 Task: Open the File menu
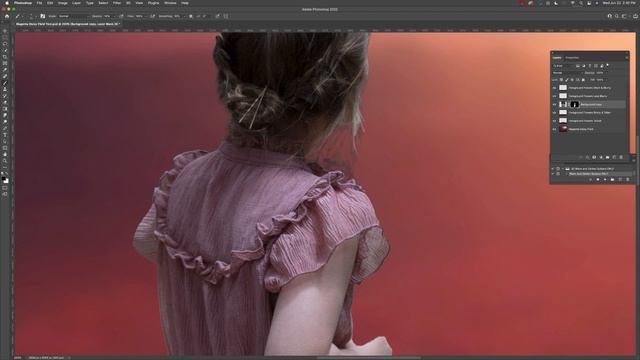[39, 3]
